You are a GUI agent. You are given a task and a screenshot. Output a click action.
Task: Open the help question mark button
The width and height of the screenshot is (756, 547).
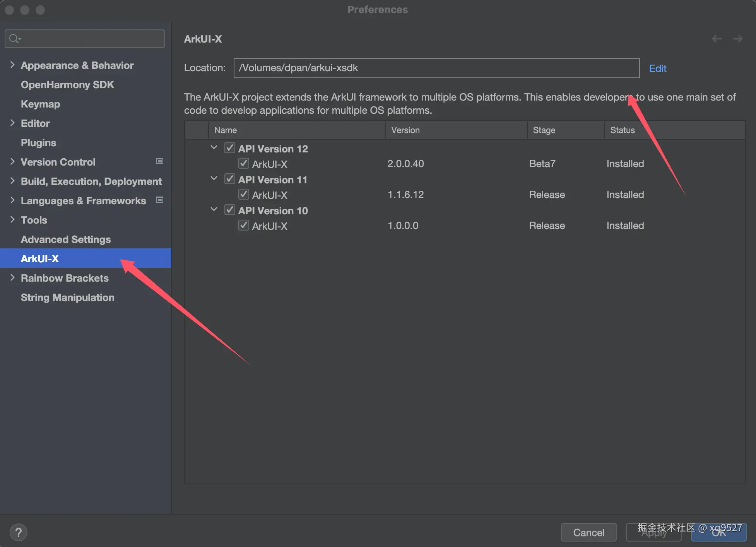tap(18, 532)
